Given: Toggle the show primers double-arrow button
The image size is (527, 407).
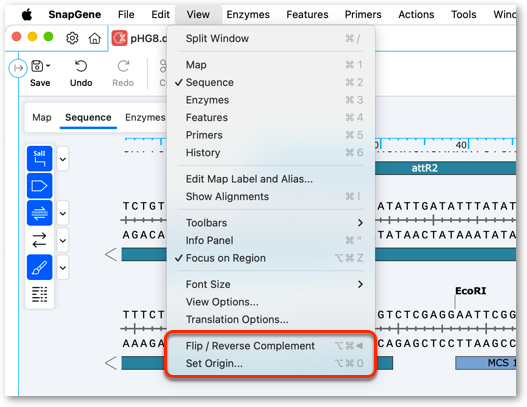Looking at the screenshot, I should click(x=40, y=213).
